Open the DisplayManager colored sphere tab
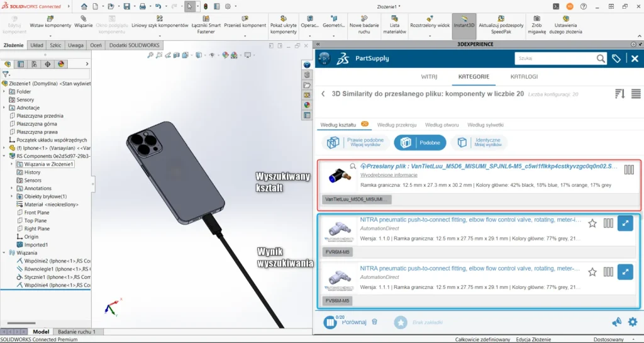Viewport: 644px width, 343px height. tap(61, 64)
